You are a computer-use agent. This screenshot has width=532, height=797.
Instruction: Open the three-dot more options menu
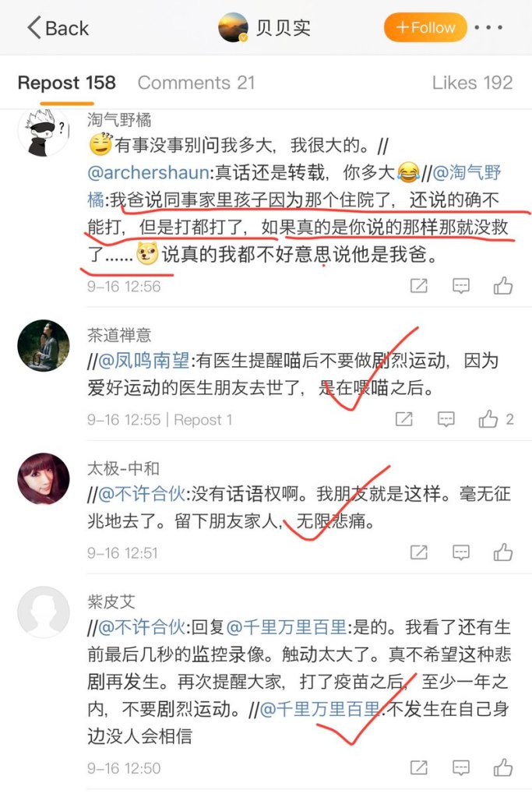point(488,27)
